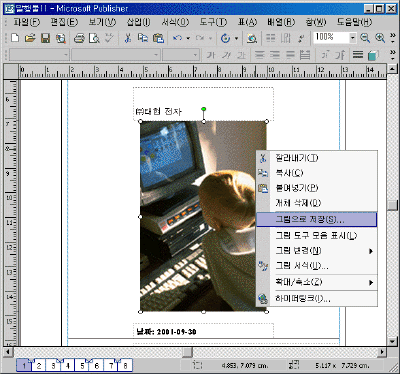Open the 파일(F) menu

[x=26, y=22]
